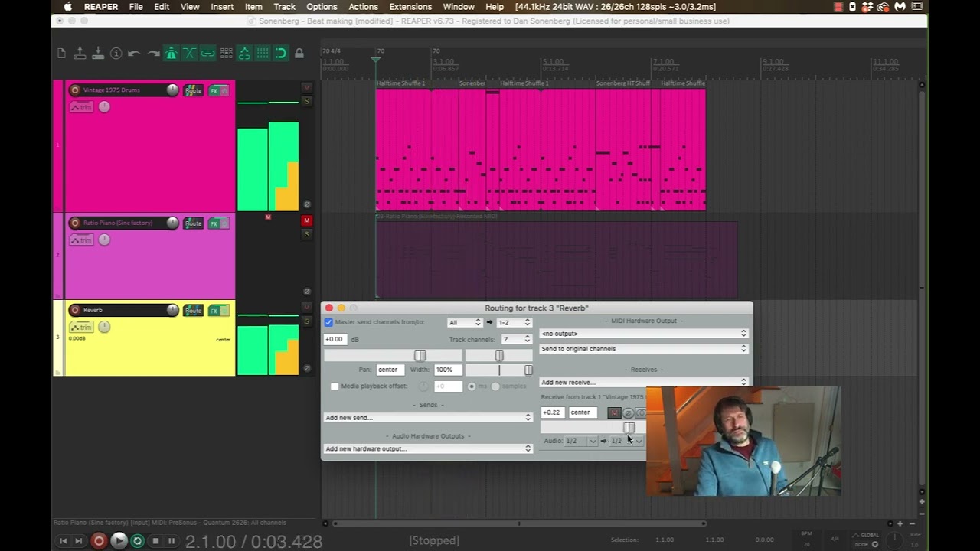980x551 pixels.
Task: Click the Redo arrow icon
Action: [x=152, y=54]
